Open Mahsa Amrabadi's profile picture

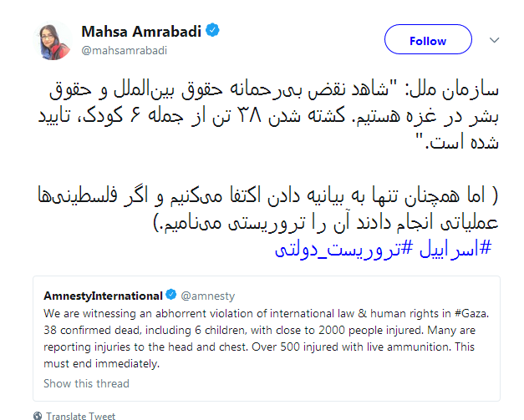click(52, 41)
